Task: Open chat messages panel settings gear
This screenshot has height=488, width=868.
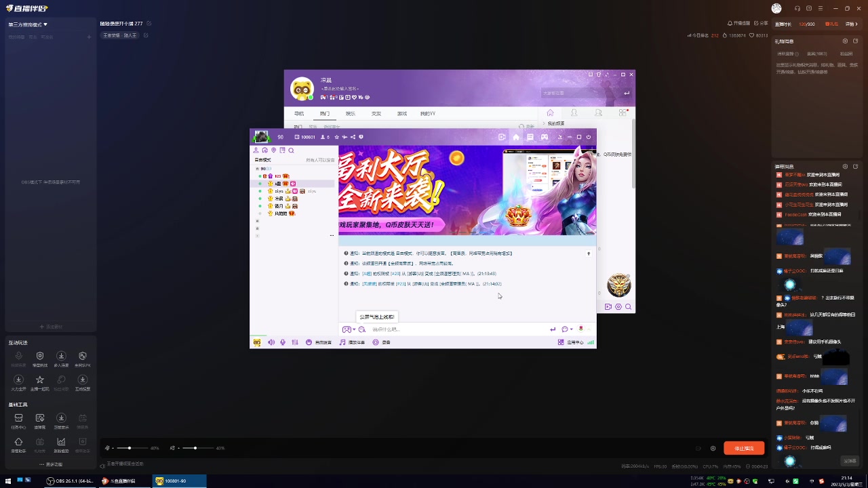Action: pyautogui.click(x=845, y=166)
